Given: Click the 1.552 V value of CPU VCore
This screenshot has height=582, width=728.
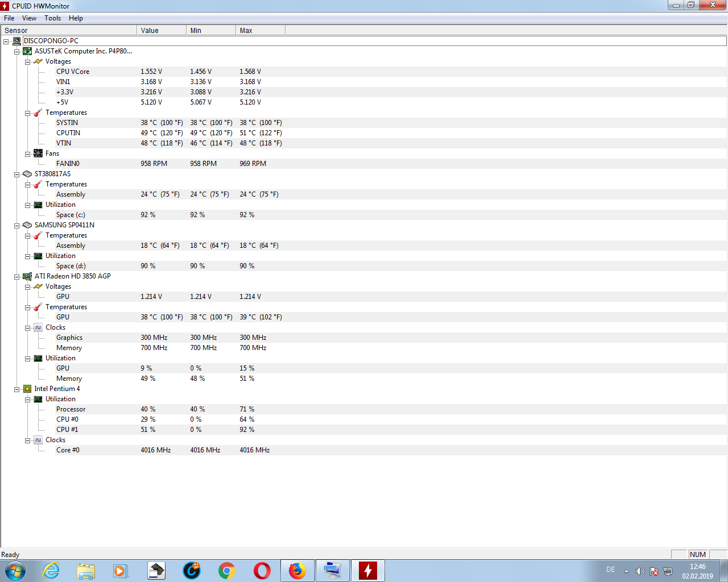Looking at the screenshot, I should (x=151, y=72).
